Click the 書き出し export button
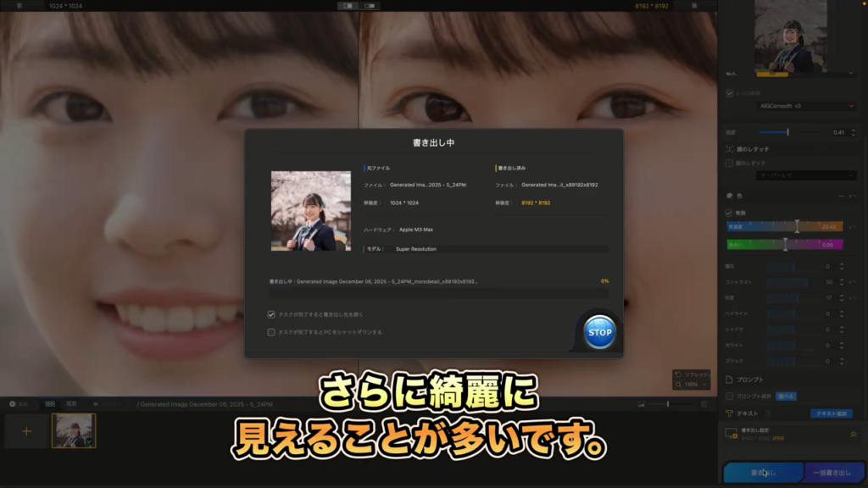868x488 pixels. (x=761, y=472)
